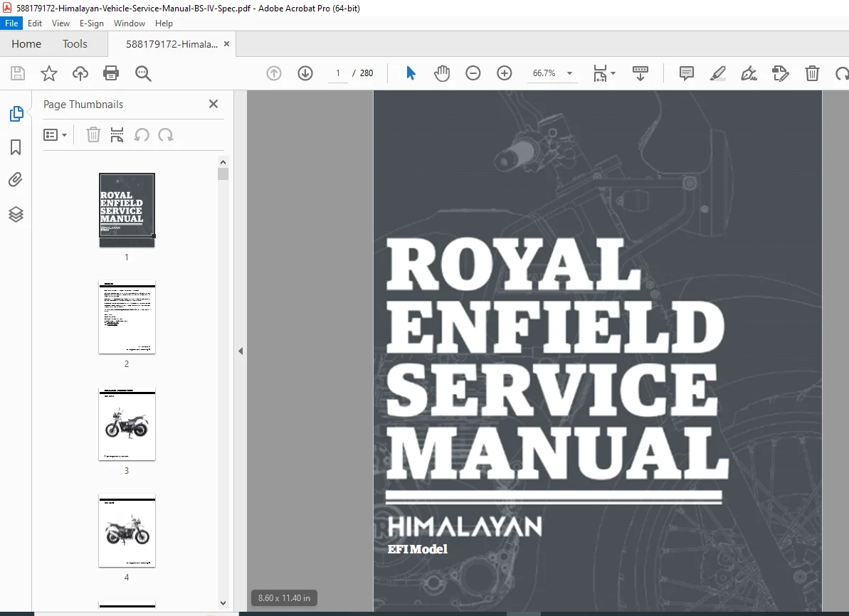This screenshot has width=849, height=616.
Task: Expand the fit page options arrow
Action: (613, 73)
